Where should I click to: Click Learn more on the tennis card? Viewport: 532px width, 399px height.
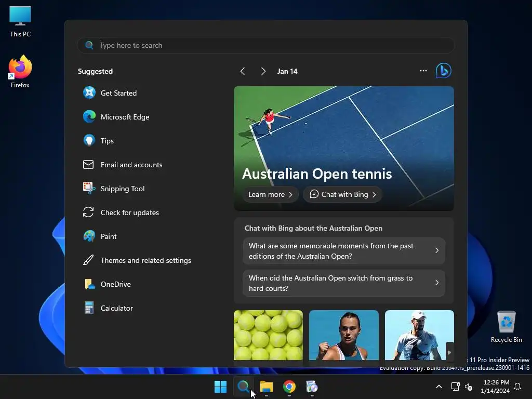click(x=270, y=194)
